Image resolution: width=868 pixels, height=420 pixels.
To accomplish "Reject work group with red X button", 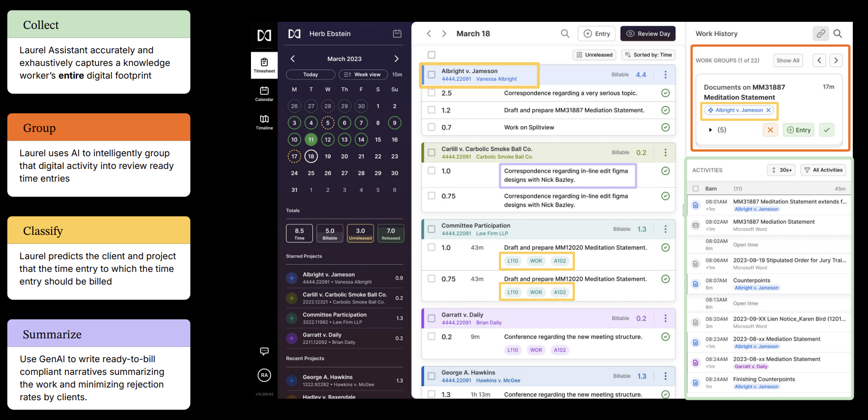I will pyautogui.click(x=770, y=130).
